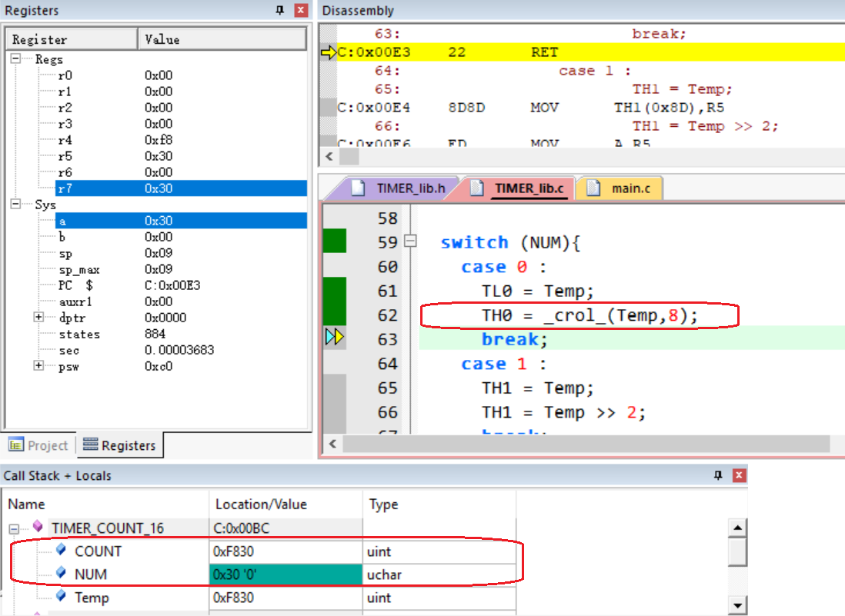Click the code editor horizontal scrollbar thumb
The width and height of the screenshot is (845, 616).
(586, 445)
